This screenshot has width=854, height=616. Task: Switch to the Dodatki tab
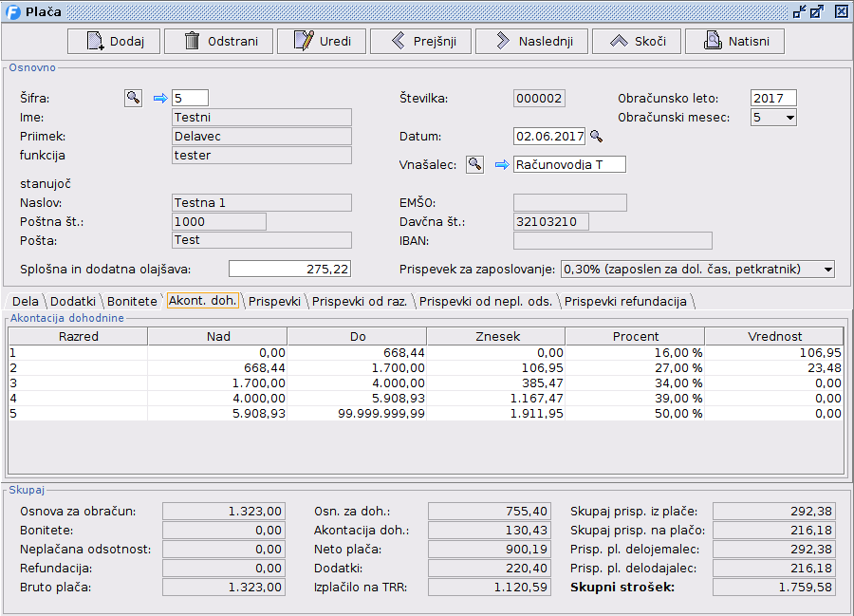[73, 301]
